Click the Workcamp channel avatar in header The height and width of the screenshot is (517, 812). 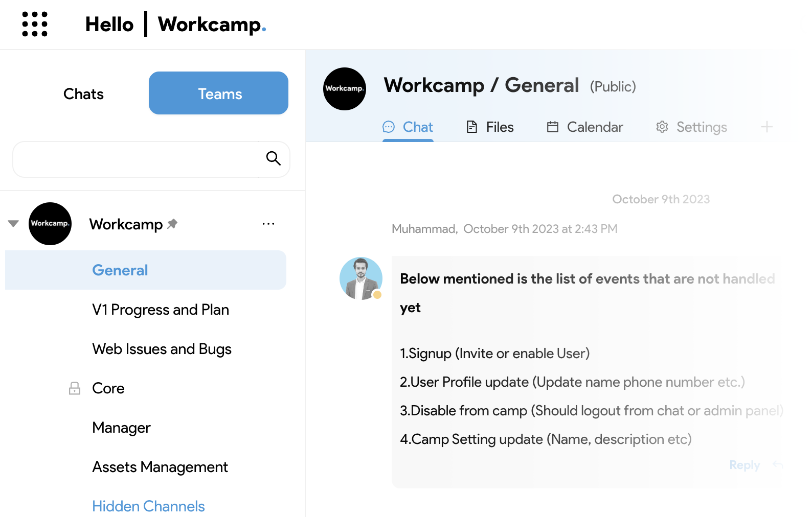[345, 89]
